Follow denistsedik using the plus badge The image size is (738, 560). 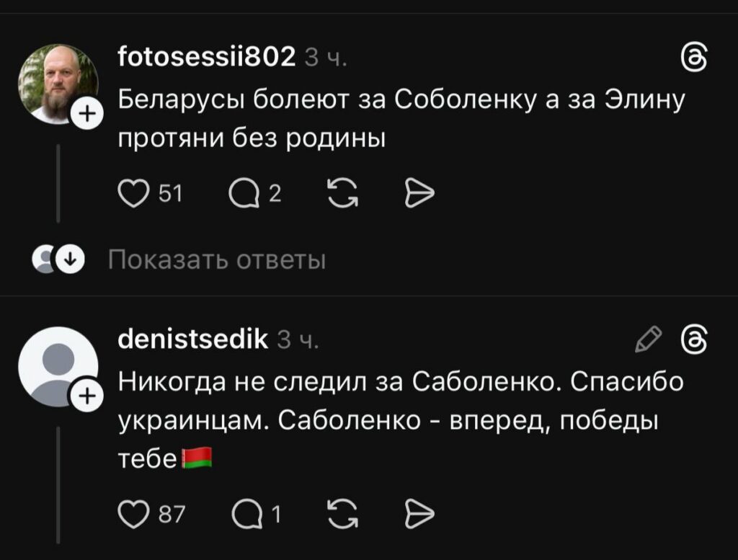point(87,396)
